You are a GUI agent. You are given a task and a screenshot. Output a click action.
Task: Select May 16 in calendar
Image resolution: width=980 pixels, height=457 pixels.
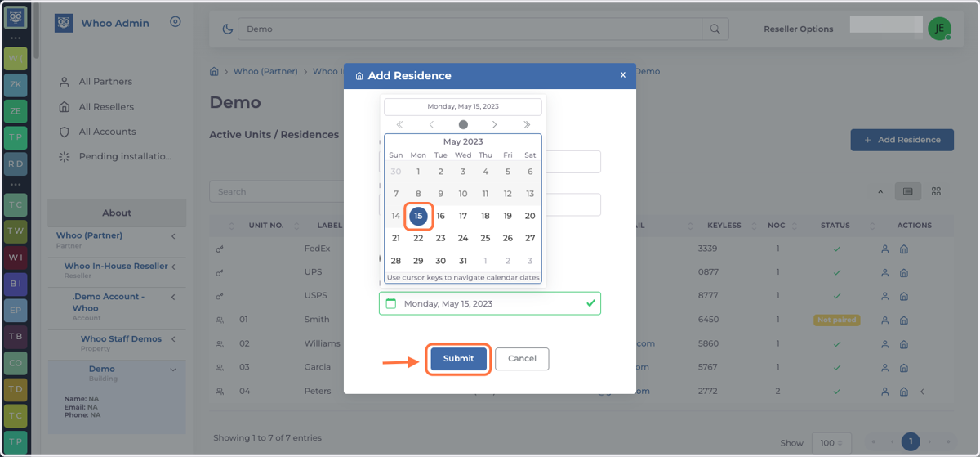[x=440, y=216]
